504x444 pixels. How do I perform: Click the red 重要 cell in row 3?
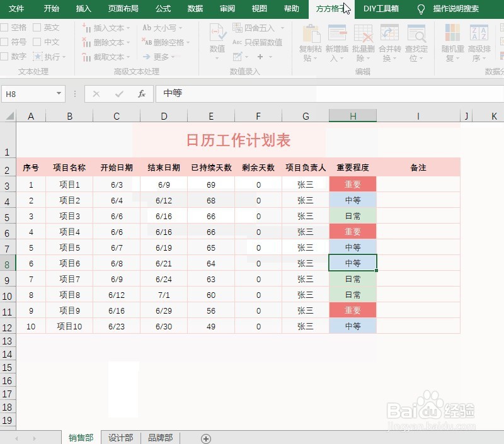tap(353, 185)
